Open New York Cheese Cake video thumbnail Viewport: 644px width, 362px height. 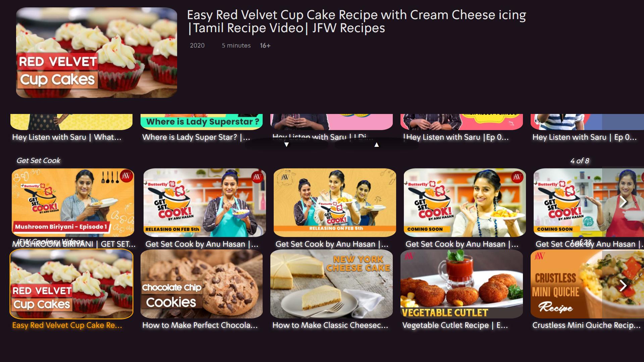(331, 284)
